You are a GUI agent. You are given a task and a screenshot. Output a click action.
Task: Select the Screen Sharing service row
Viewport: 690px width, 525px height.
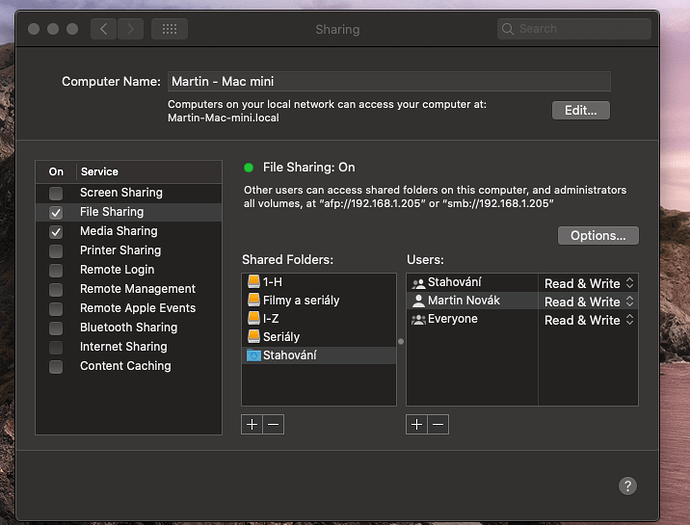click(x=128, y=193)
